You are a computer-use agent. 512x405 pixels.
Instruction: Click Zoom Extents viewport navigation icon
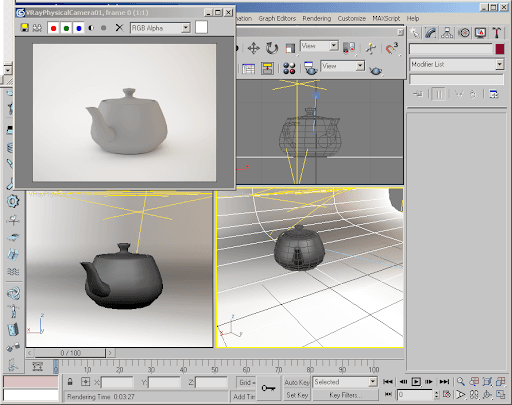(487, 382)
